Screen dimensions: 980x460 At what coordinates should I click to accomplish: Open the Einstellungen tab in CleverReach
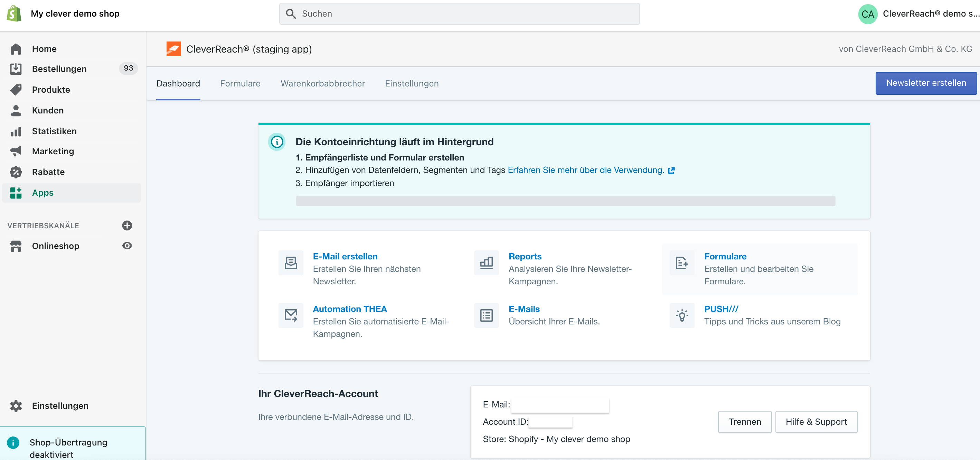(412, 84)
